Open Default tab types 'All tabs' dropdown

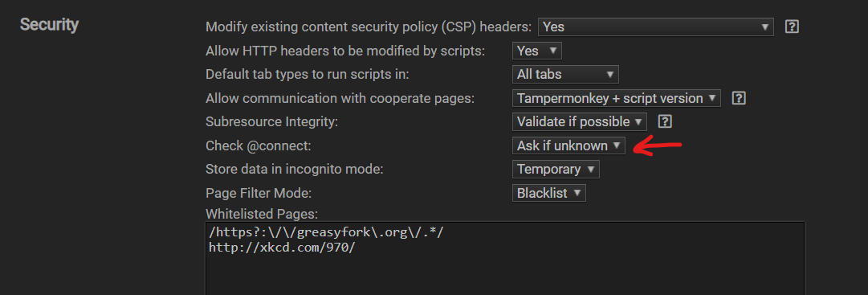pyautogui.click(x=565, y=74)
